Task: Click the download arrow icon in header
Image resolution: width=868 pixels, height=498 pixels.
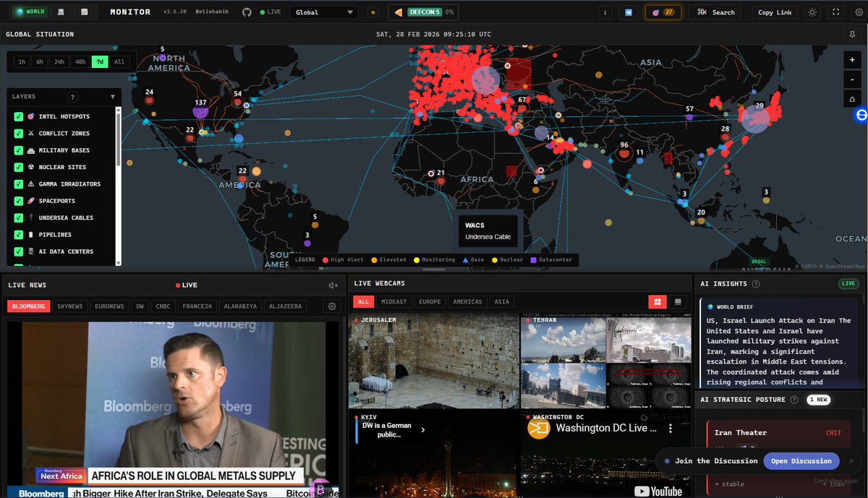Action: [x=605, y=12]
